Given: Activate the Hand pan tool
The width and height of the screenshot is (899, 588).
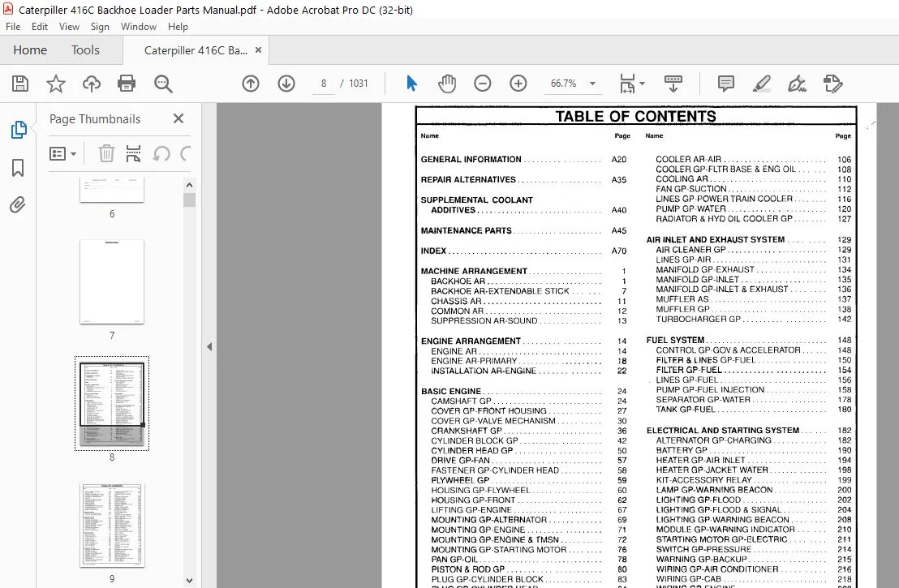Looking at the screenshot, I should (x=446, y=84).
